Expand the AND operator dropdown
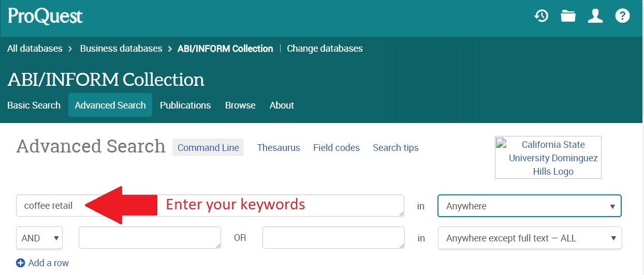The width and height of the screenshot is (644, 275). (x=39, y=238)
